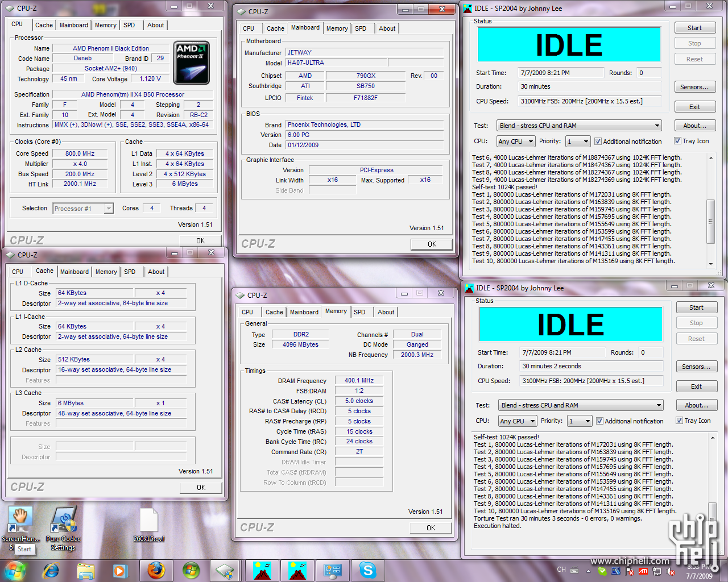Click the title bar icon of the CPU-Z Memory window
The image size is (728, 582).
[239, 295]
